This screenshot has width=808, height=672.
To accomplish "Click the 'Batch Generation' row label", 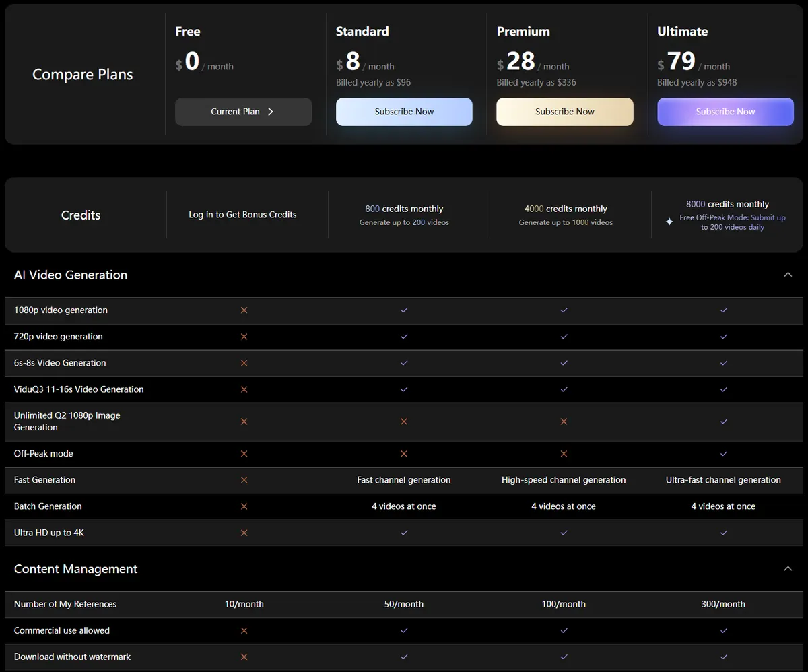I will 48,506.
